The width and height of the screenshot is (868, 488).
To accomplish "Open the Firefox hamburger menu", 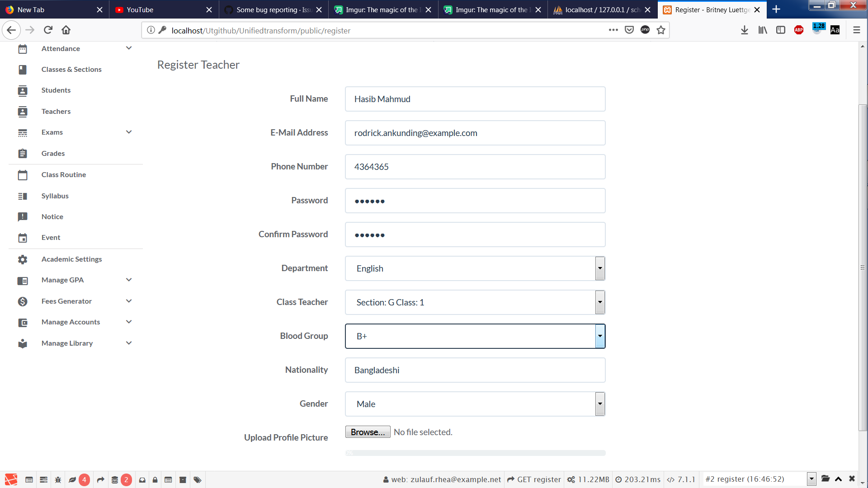I will point(857,30).
